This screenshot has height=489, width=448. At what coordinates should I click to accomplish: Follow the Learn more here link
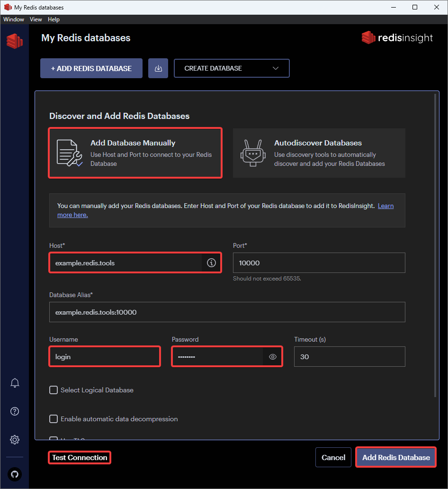tap(385, 206)
